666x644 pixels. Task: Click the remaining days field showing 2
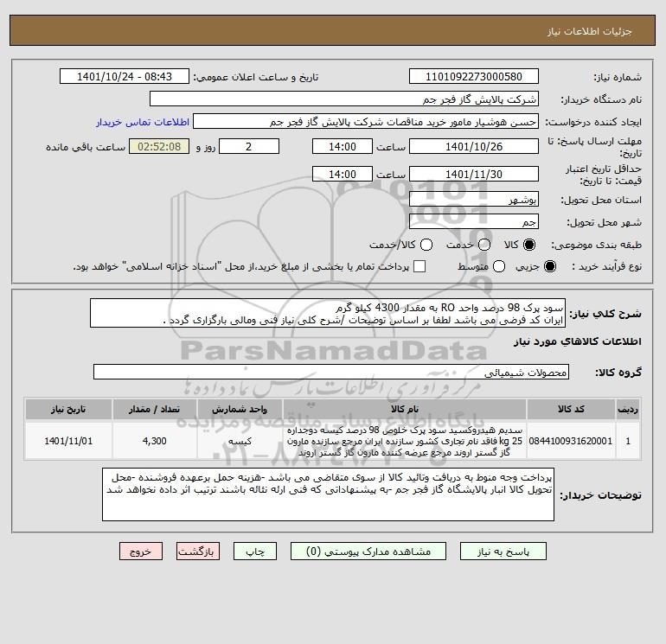click(x=249, y=146)
